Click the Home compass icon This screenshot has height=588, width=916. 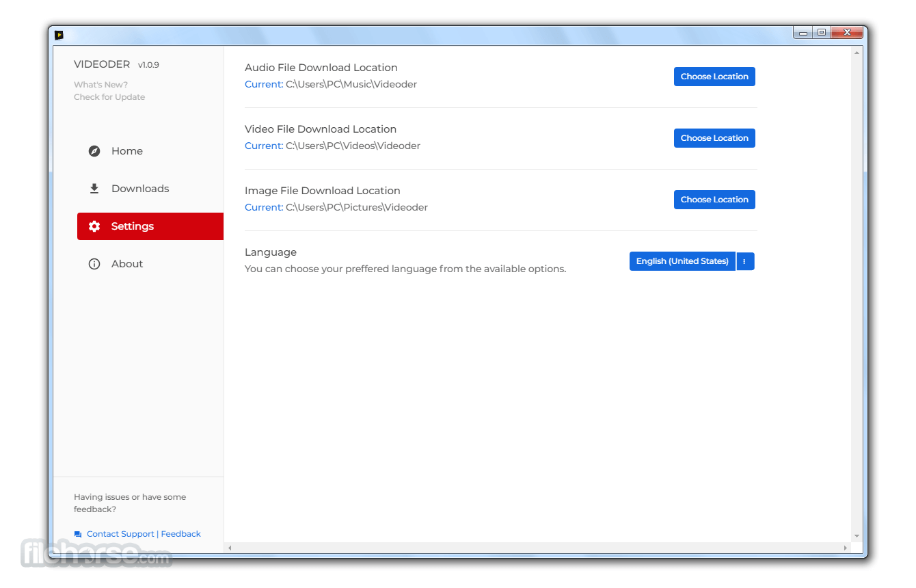coord(94,151)
